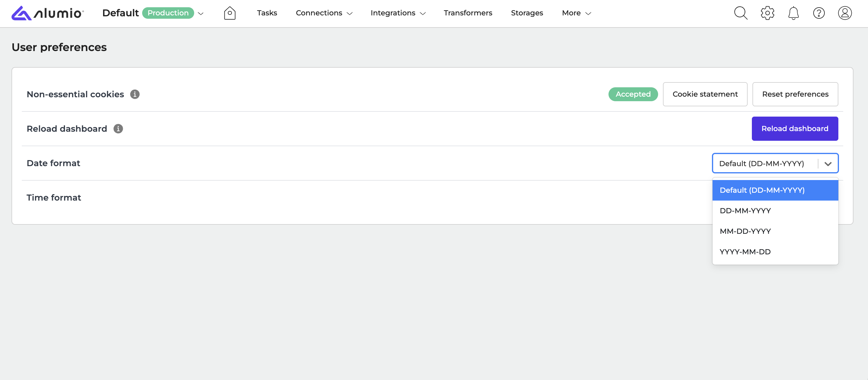Click the Alumio logo
The image size is (868, 380).
pyautogui.click(x=47, y=13)
